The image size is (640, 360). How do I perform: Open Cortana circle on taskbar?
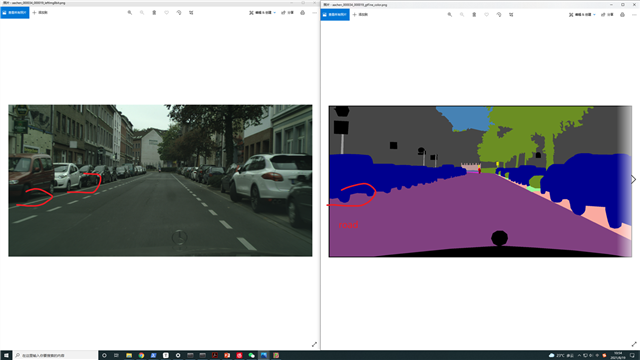click(x=104, y=355)
